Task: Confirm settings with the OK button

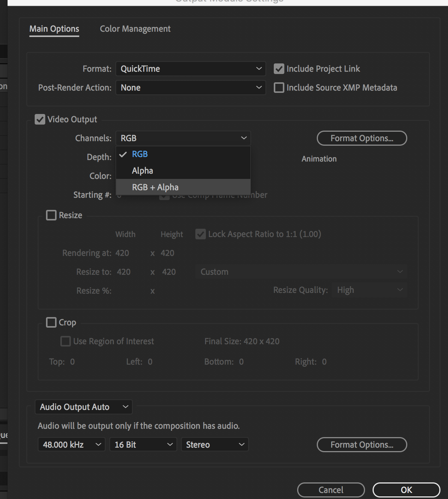Action: point(407,490)
